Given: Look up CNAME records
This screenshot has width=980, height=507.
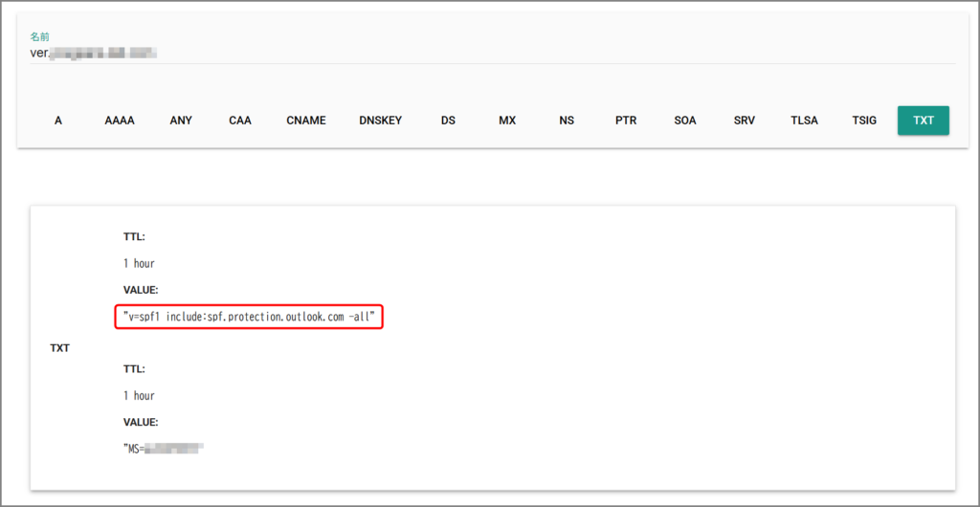Looking at the screenshot, I should point(306,121).
